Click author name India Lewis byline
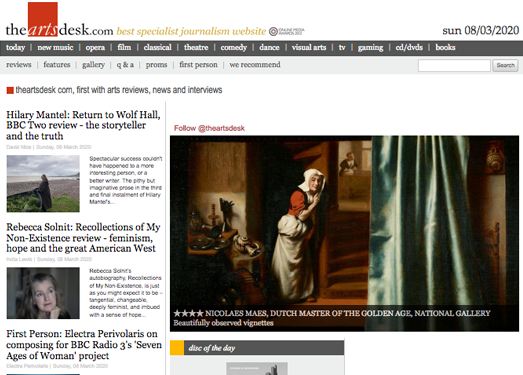This screenshot has width=523, height=375. (19, 259)
